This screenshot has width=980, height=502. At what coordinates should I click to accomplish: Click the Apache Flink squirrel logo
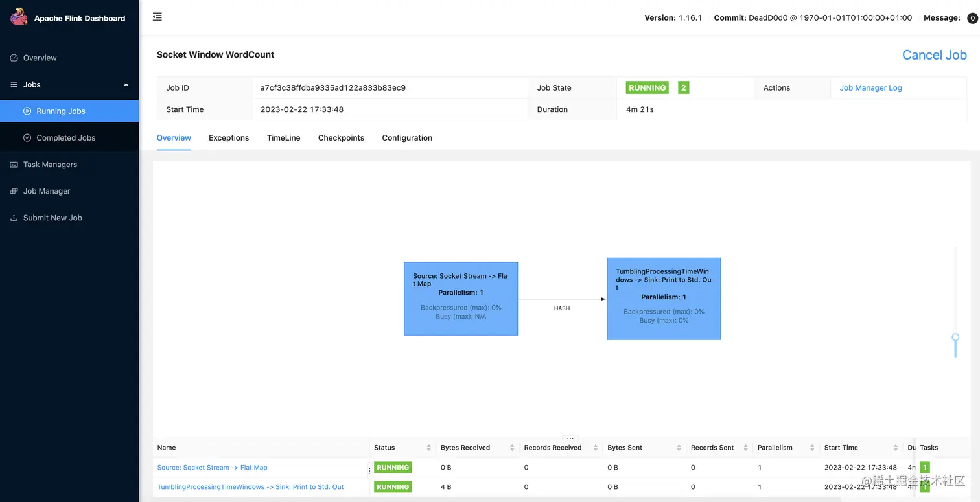click(x=19, y=17)
